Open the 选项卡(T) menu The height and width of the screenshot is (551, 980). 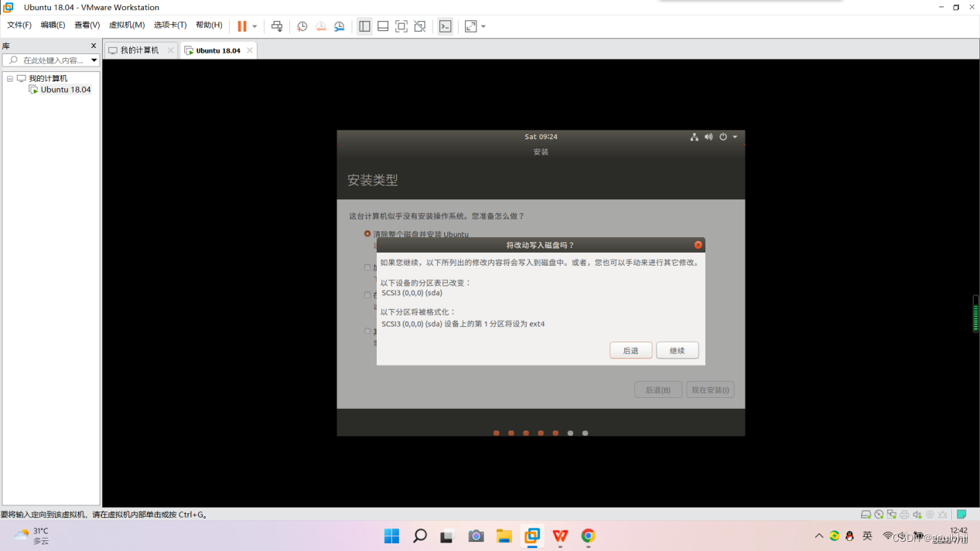point(169,25)
